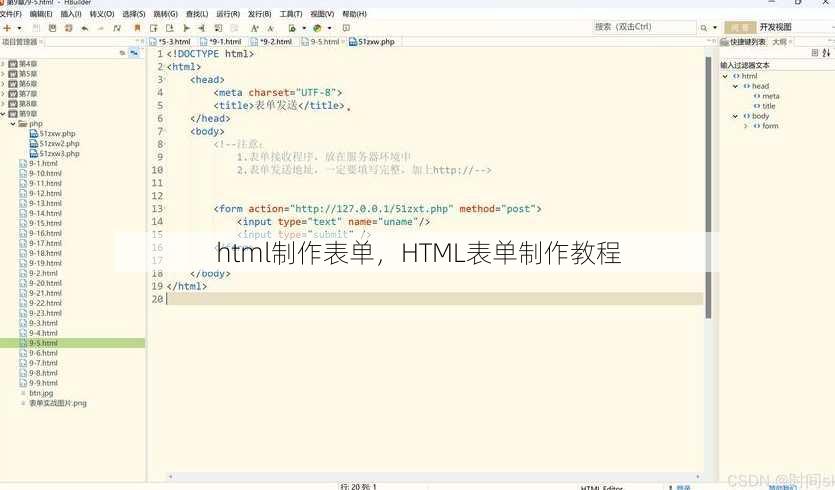This screenshot has height=490, width=835.
Task: Open the 运行(R) menu
Action: (228, 14)
